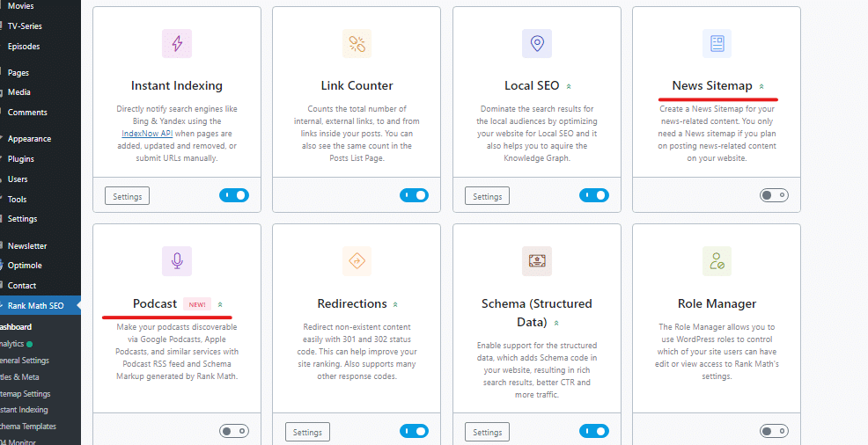
Task: Click the Podcast card title
Action: (x=154, y=304)
